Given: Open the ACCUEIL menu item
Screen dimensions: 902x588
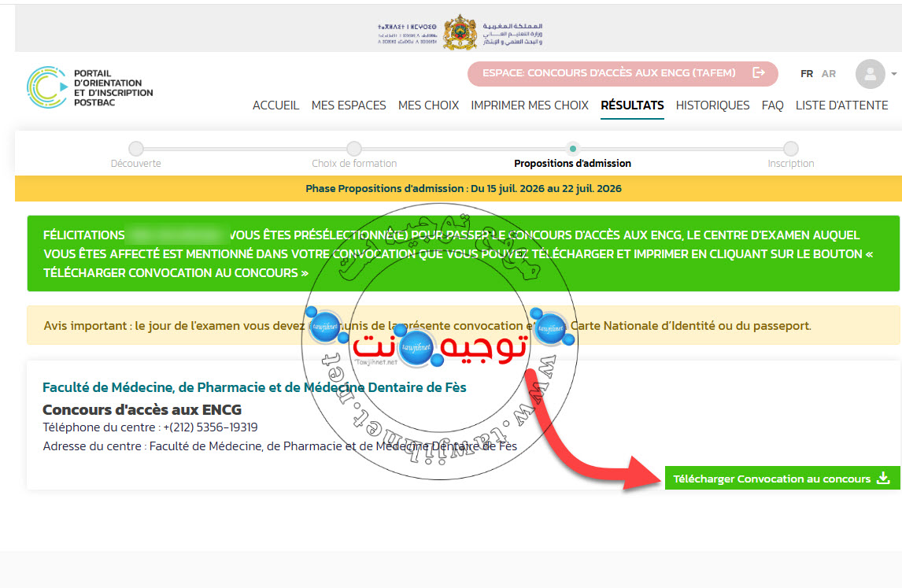Looking at the screenshot, I should coord(275,105).
